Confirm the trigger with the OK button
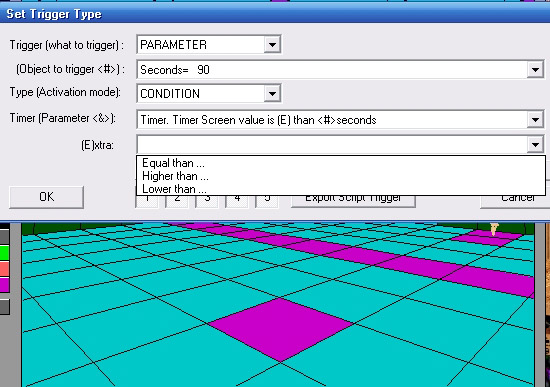The height and width of the screenshot is (387, 550). point(46,197)
